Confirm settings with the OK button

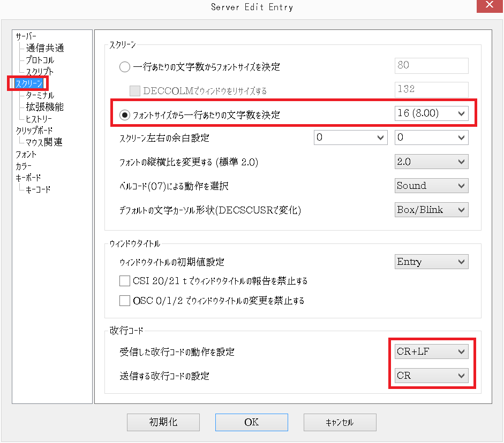[x=251, y=422]
